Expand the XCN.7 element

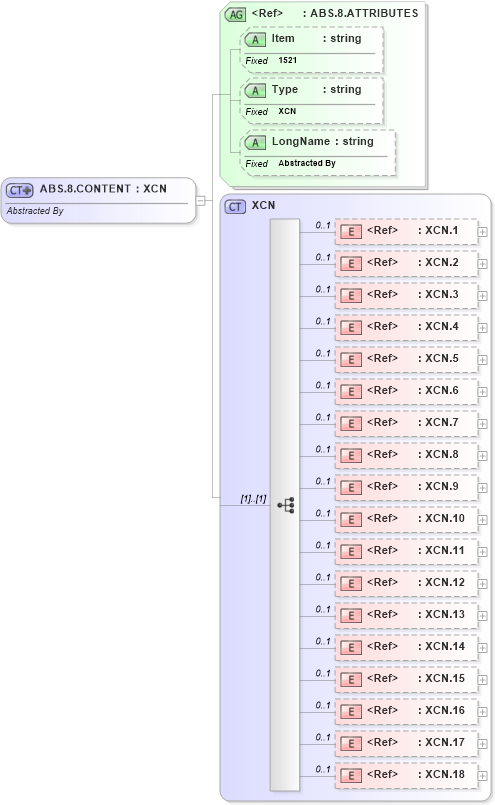(482, 424)
